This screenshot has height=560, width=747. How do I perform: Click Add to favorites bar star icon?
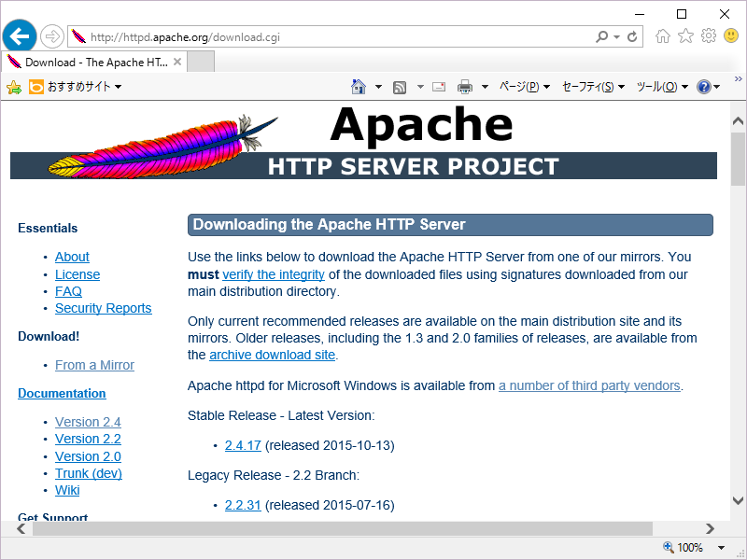[14, 87]
